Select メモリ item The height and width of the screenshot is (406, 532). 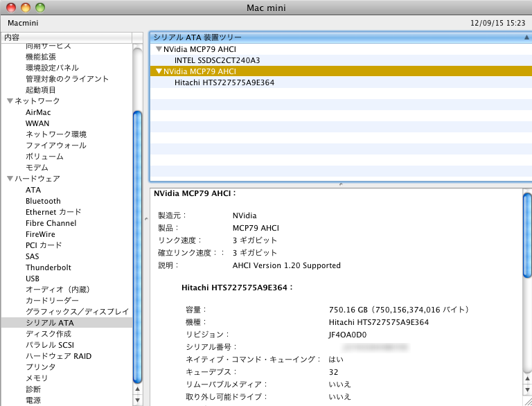coord(37,378)
